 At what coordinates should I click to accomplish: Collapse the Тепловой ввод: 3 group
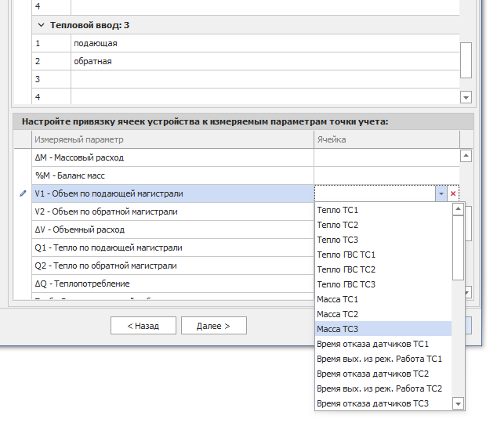pyautogui.click(x=40, y=25)
